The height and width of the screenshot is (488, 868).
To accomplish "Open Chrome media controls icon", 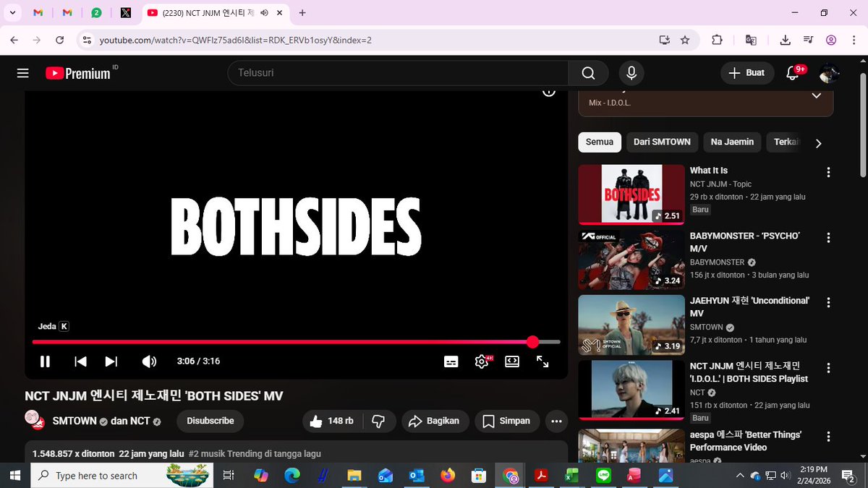I will (808, 40).
